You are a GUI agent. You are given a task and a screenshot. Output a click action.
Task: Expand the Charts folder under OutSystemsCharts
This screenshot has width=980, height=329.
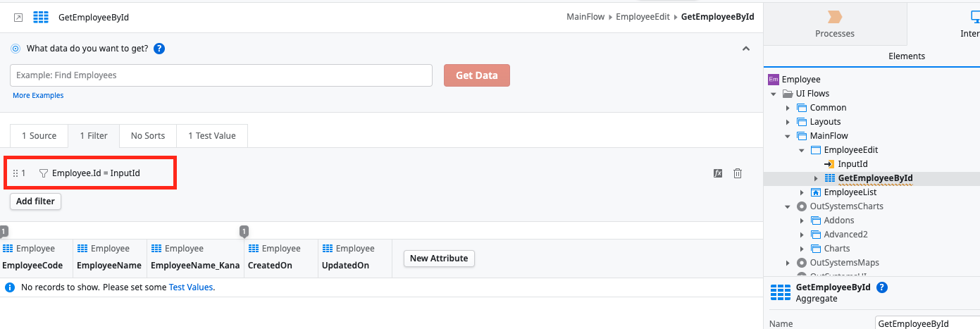(x=802, y=249)
